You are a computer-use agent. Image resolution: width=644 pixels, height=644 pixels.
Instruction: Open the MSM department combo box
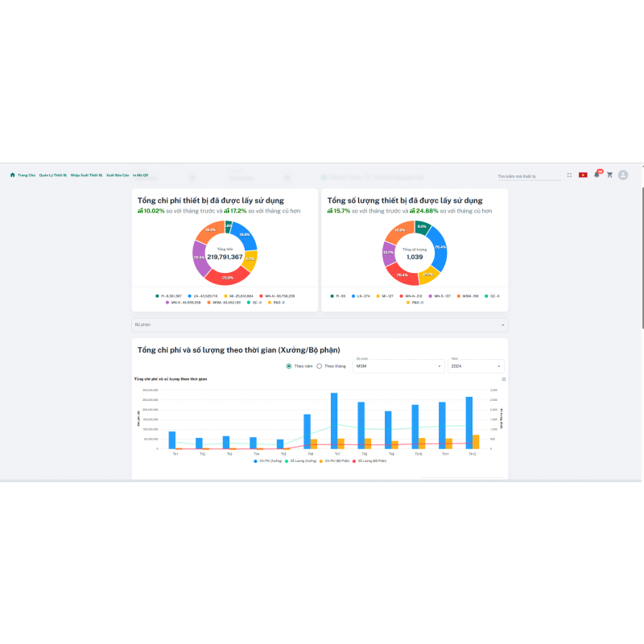click(x=398, y=366)
